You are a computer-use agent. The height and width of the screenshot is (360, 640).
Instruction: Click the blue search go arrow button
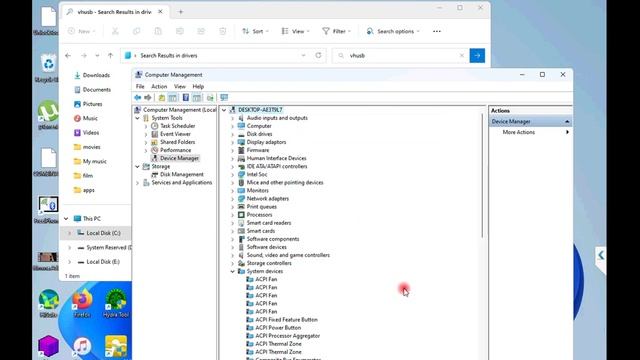tap(477, 56)
